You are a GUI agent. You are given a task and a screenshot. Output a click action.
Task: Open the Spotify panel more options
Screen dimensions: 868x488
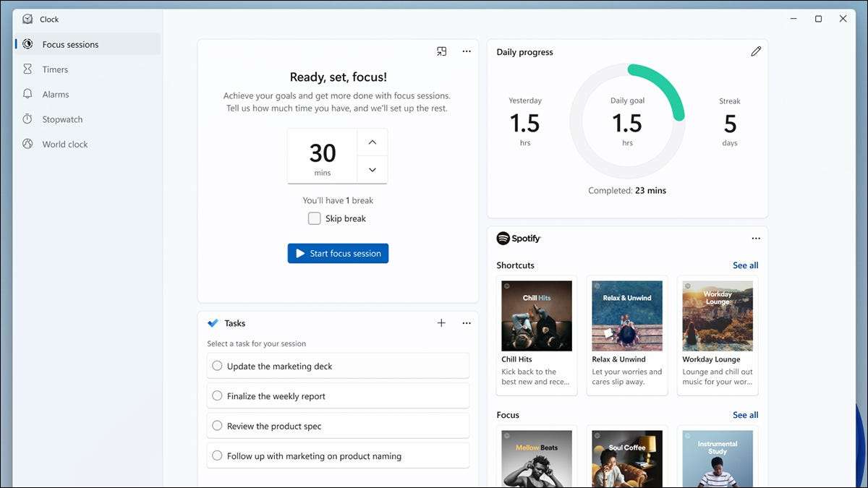pyautogui.click(x=756, y=239)
